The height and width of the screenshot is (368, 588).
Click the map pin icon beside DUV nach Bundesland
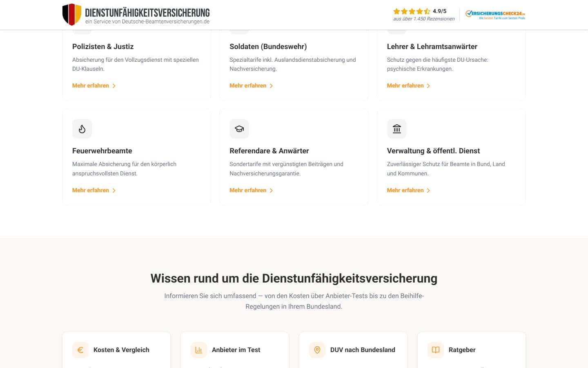point(317,350)
